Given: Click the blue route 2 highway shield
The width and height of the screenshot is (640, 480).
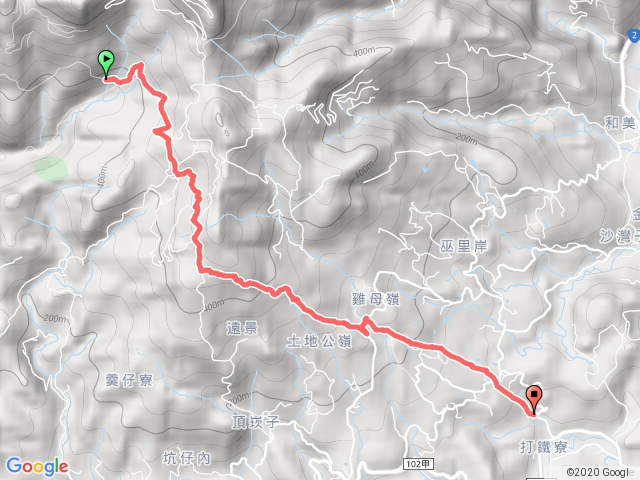Looking at the screenshot, I should pos(633,36).
